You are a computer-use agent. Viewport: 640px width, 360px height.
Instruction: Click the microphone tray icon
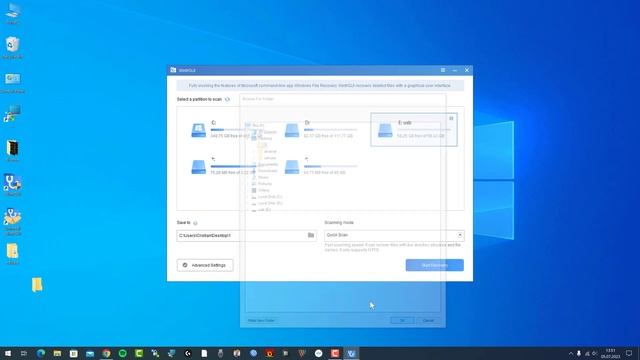pyautogui.click(x=579, y=353)
